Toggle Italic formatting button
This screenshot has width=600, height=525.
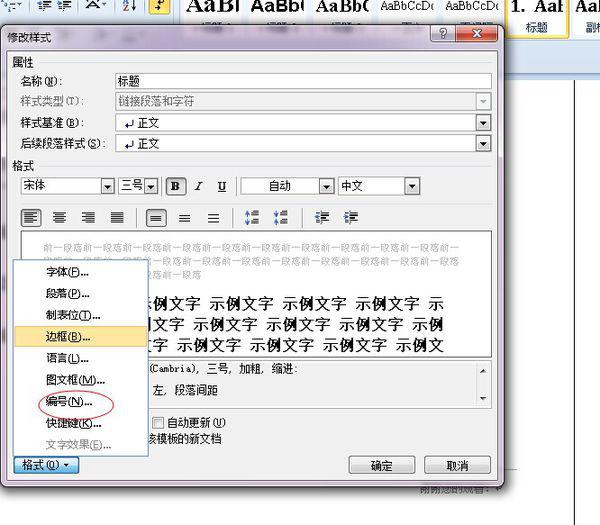[199, 186]
